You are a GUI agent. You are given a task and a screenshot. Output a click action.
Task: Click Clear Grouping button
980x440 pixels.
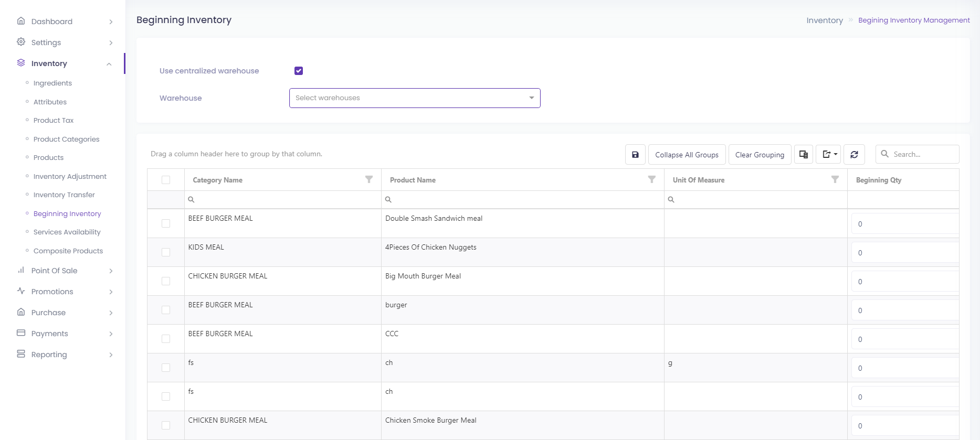coord(760,155)
